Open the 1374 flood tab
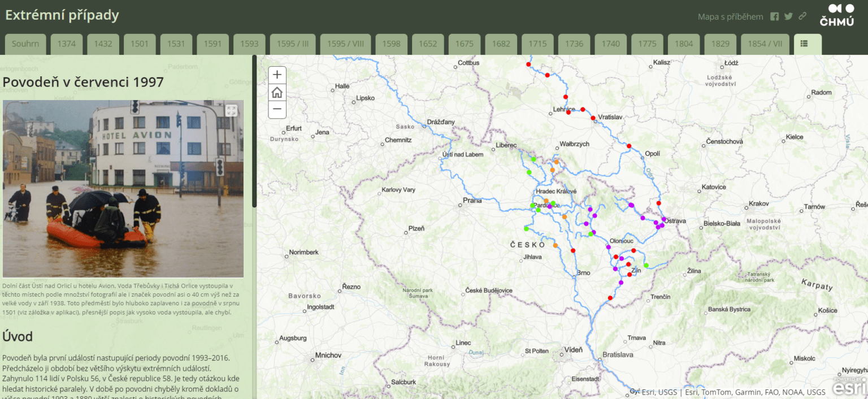The width and height of the screenshot is (868, 399). click(66, 44)
